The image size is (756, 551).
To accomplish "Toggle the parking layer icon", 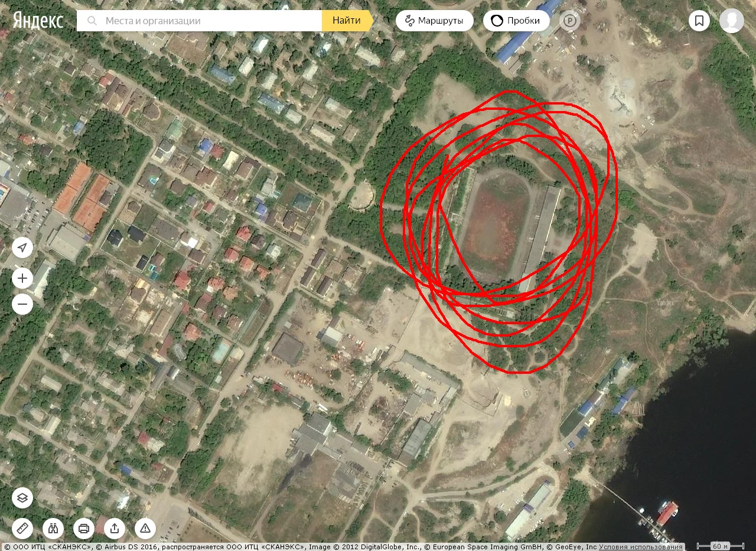I will [570, 21].
